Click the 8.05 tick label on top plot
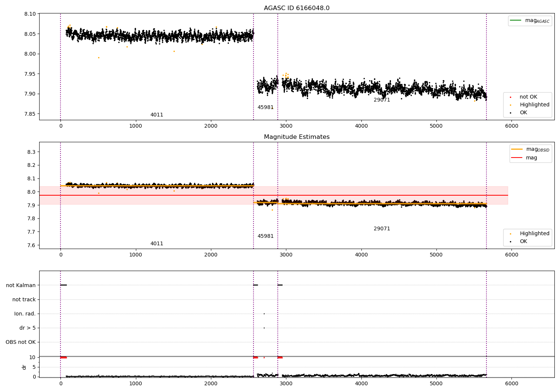 tap(29, 34)
